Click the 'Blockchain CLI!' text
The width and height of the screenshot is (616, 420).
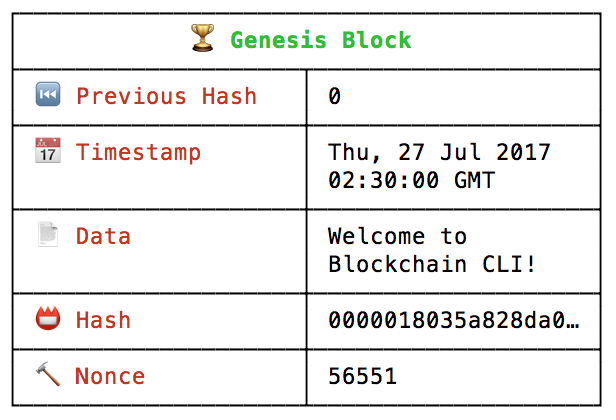[x=432, y=264]
